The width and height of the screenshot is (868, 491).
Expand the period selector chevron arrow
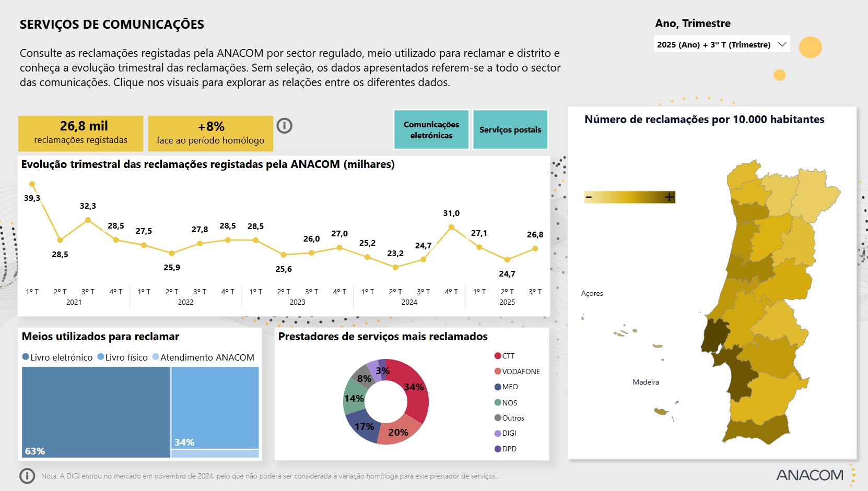click(x=782, y=44)
